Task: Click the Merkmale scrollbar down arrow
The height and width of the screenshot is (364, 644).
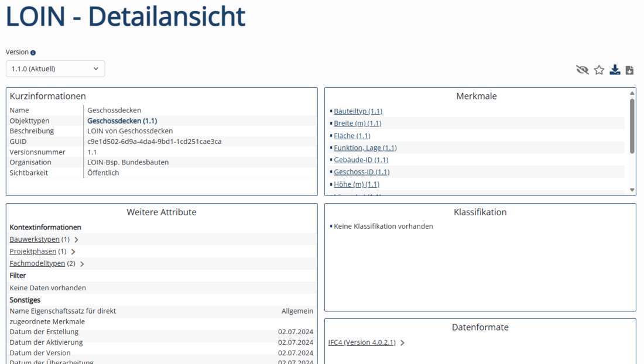Action: (632, 190)
